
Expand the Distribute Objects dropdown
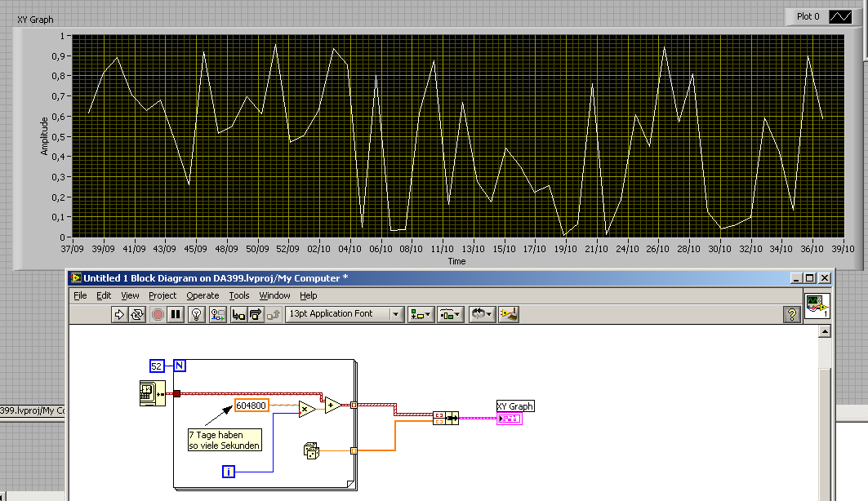451,314
